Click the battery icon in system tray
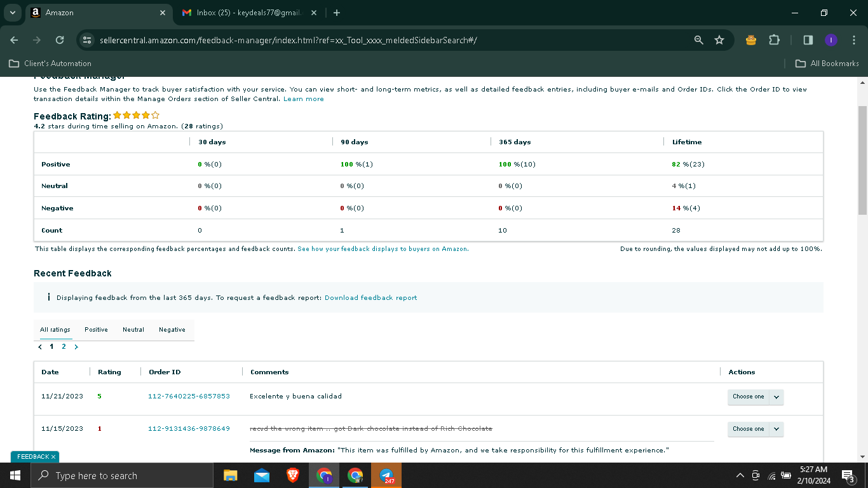The width and height of the screenshot is (868, 488). [x=786, y=475]
